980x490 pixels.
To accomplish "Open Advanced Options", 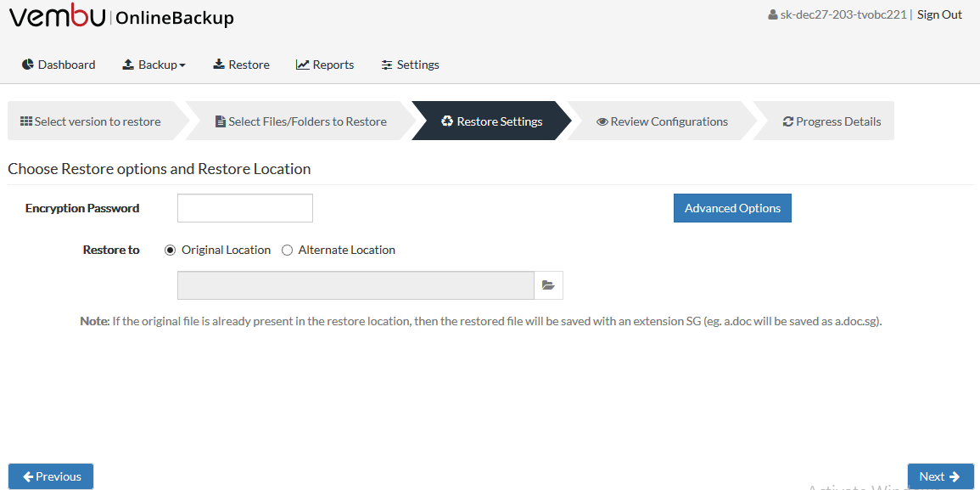I will point(732,208).
